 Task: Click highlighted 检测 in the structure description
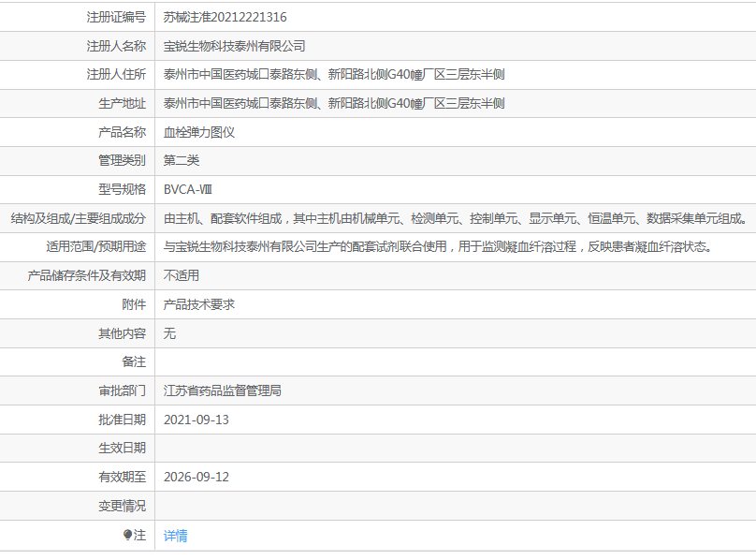coord(423,218)
